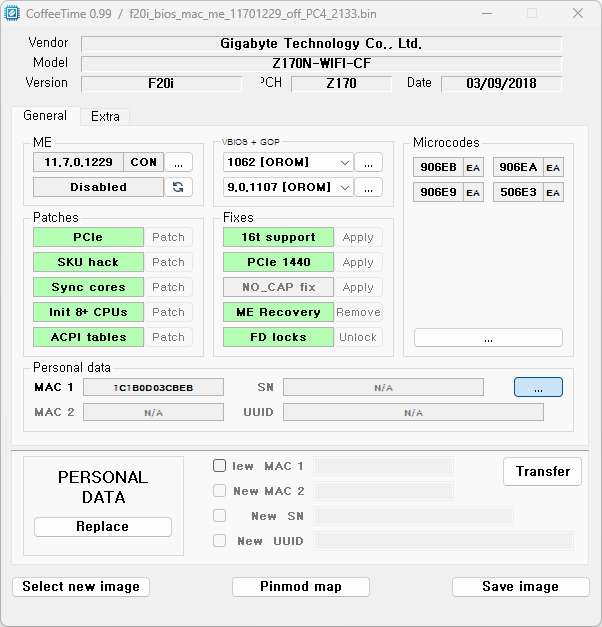
Task: Click Apply next to 16t support
Action: click(358, 237)
